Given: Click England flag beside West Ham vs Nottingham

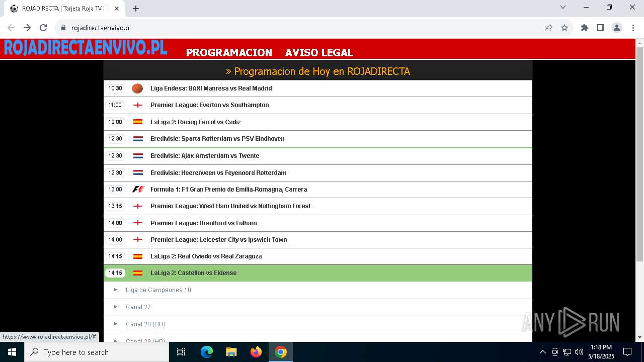Looking at the screenshot, I should 138,206.
